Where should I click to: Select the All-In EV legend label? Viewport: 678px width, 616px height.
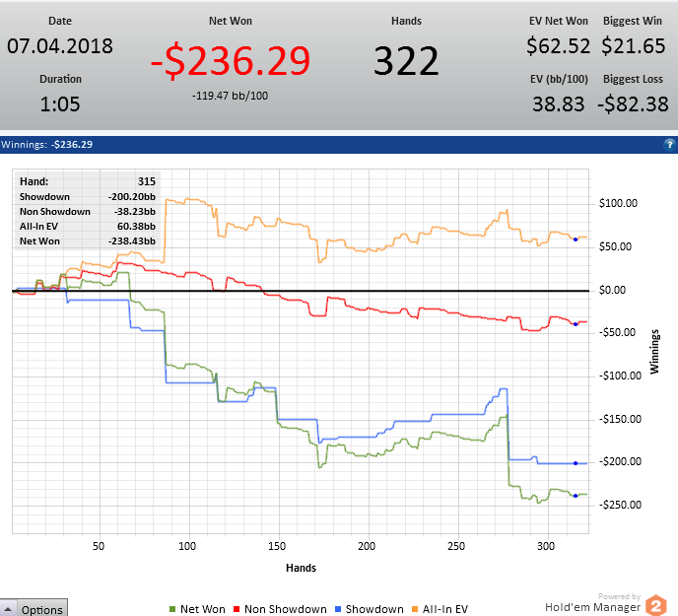tap(445, 609)
